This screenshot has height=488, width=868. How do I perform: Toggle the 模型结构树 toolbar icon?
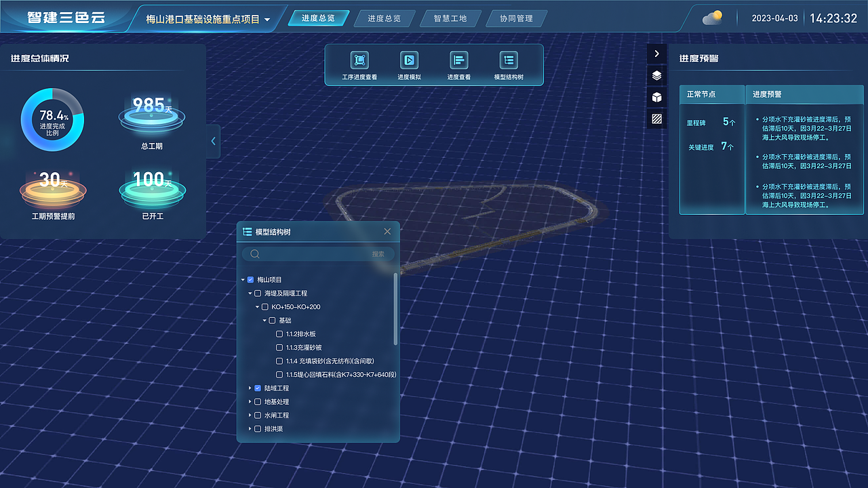pos(509,60)
